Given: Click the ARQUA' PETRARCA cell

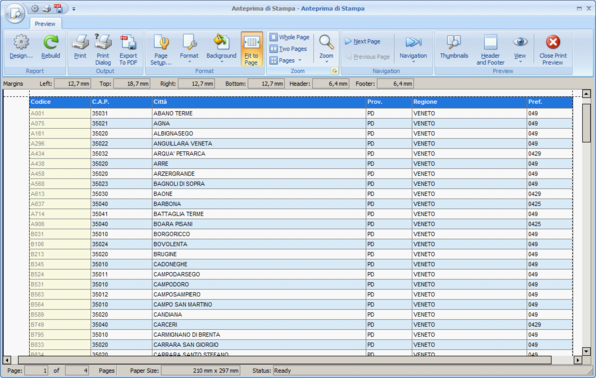Looking at the screenshot, I should (x=258, y=154).
